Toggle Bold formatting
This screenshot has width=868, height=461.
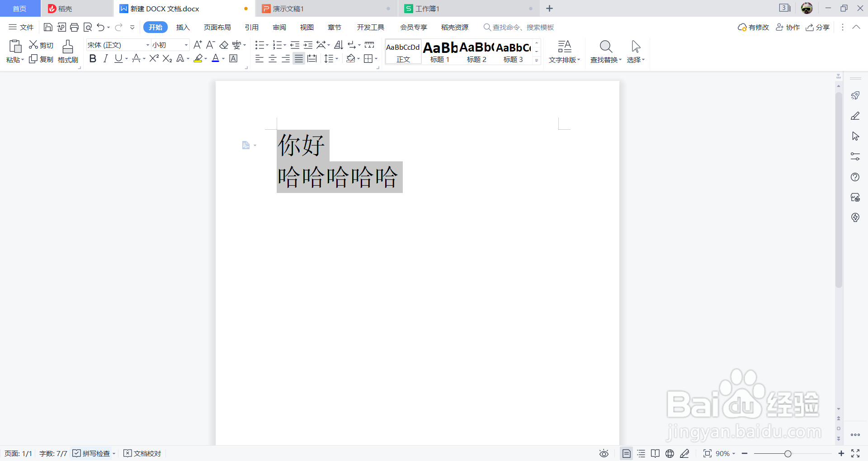(93, 58)
